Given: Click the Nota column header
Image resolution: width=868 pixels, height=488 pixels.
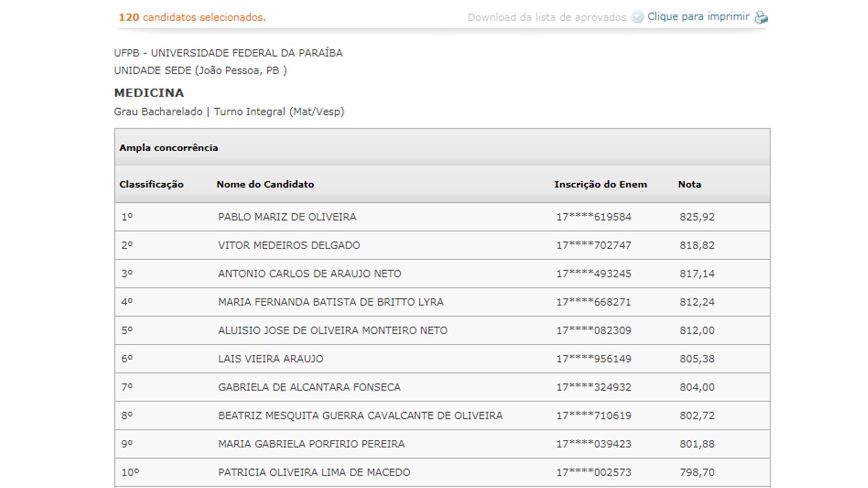Looking at the screenshot, I should point(690,184).
